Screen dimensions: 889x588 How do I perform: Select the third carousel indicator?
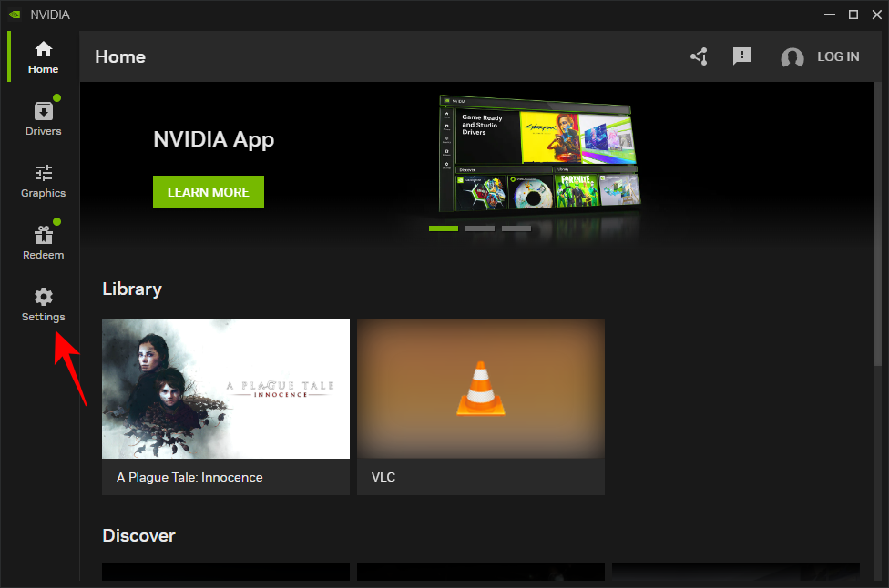pos(516,228)
